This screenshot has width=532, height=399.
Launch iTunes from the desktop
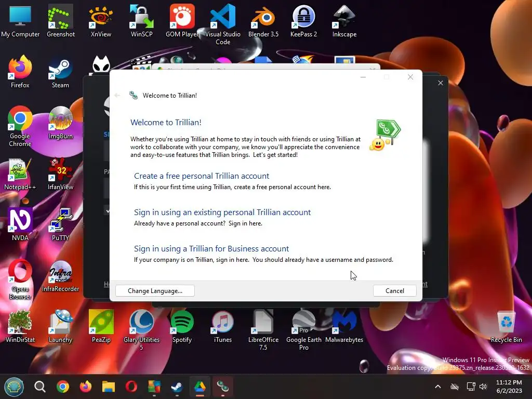pos(223,326)
